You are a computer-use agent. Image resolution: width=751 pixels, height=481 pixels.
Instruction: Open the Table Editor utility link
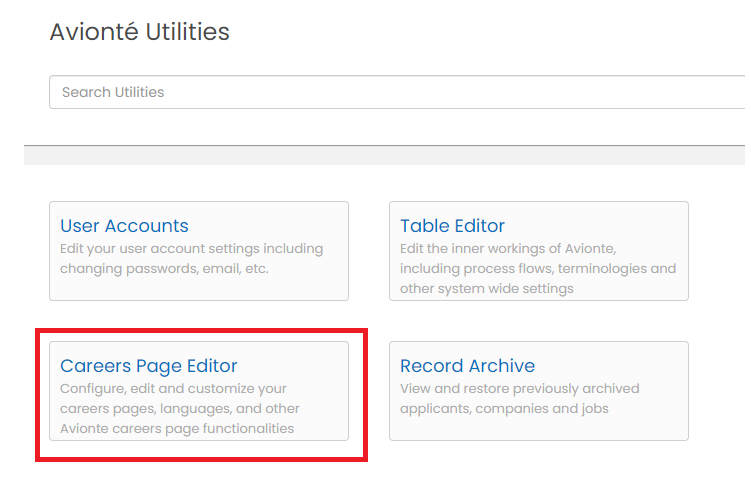point(452,226)
